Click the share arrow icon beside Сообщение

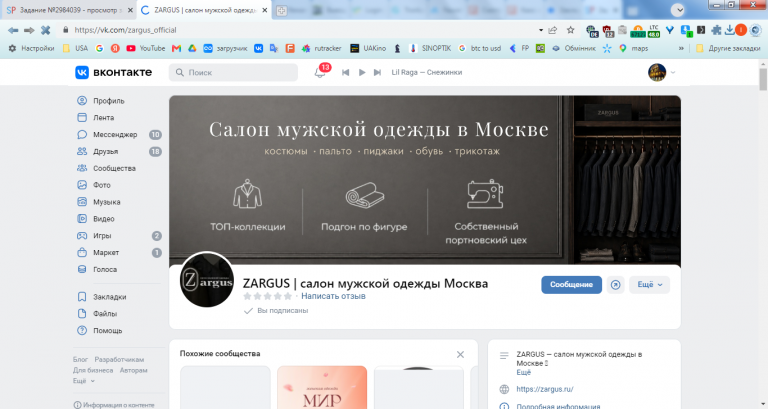pyautogui.click(x=616, y=285)
